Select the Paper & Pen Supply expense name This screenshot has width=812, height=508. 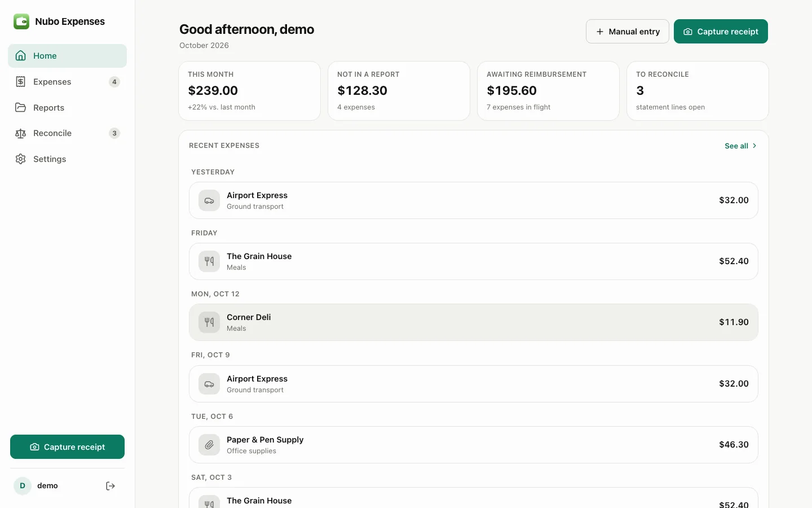tap(265, 440)
